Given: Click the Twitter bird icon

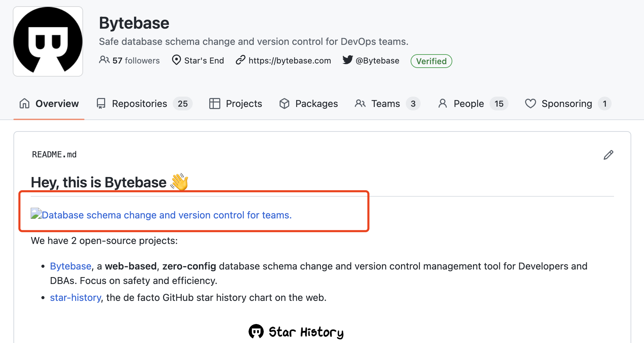Looking at the screenshot, I should tap(348, 60).
